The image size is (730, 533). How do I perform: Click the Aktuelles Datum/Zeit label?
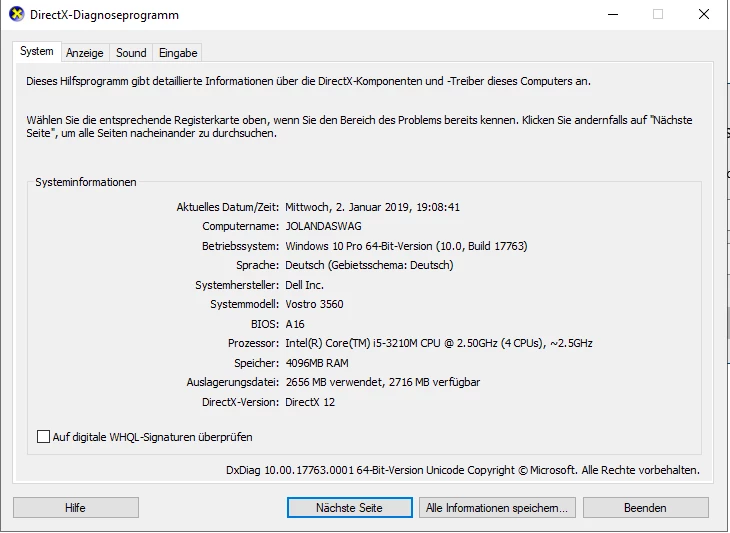pos(228,207)
